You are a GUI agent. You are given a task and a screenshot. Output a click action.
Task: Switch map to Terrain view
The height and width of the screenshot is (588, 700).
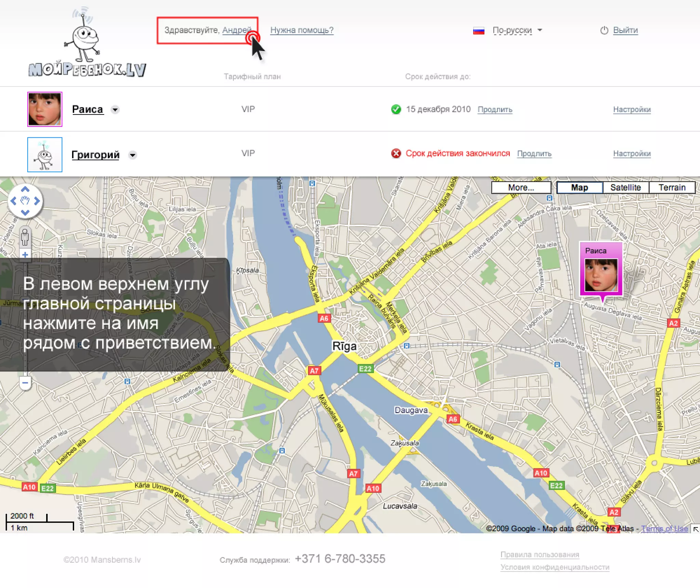pyautogui.click(x=672, y=188)
